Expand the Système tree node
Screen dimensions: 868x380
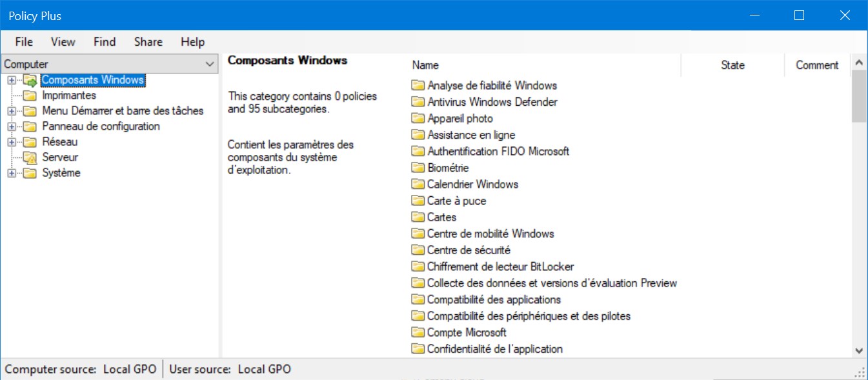pos(11,173)
